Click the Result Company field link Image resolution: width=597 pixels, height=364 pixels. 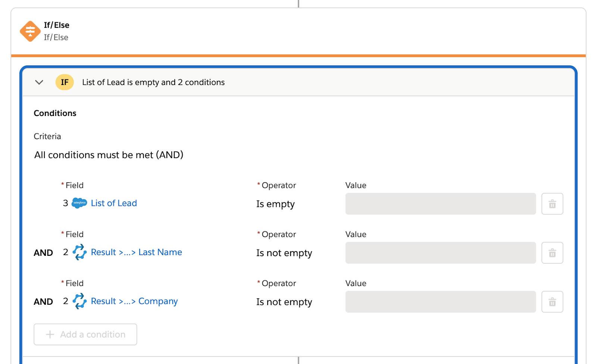(134, 301)
